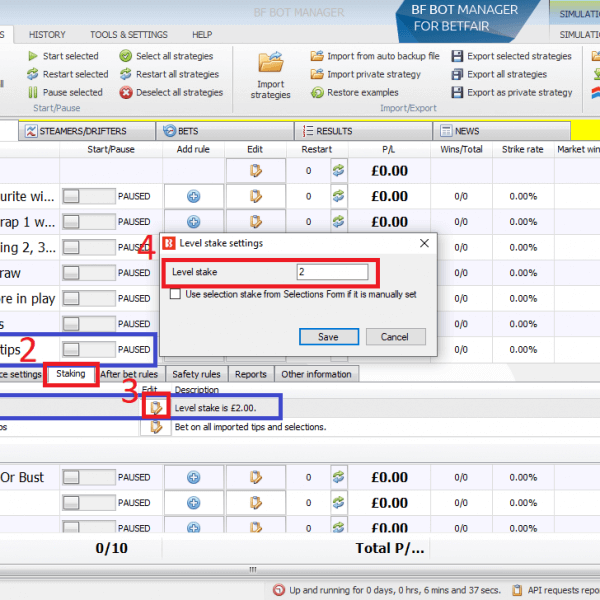Click the Wins/Total column header
This screenshot has width=600, height=600.
click(461, 150)
